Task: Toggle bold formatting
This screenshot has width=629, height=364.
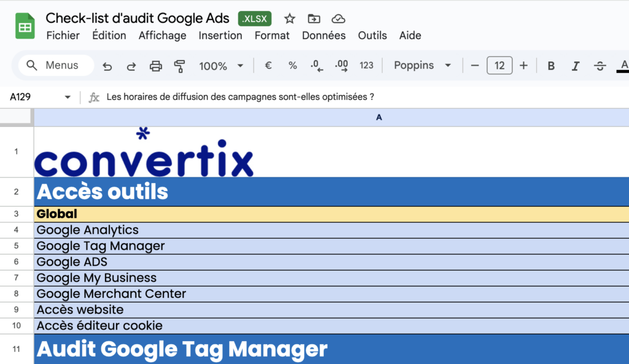Action: [x=551, y=66]
